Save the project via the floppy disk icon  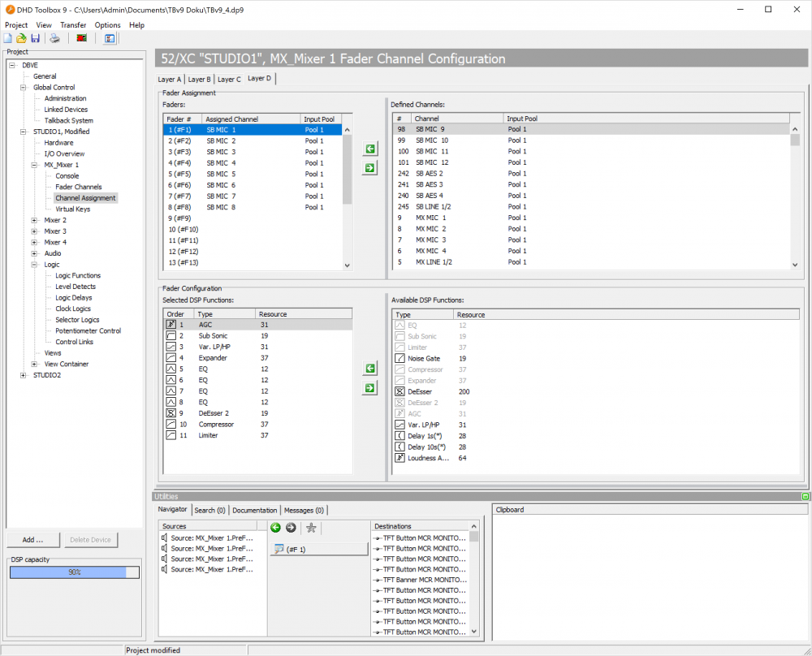[x=34, y=37]
